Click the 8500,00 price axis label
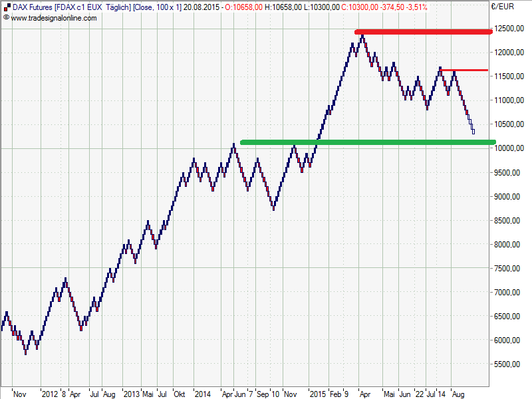532x399 pixels. pyautogui.click(x=507, y=221)
